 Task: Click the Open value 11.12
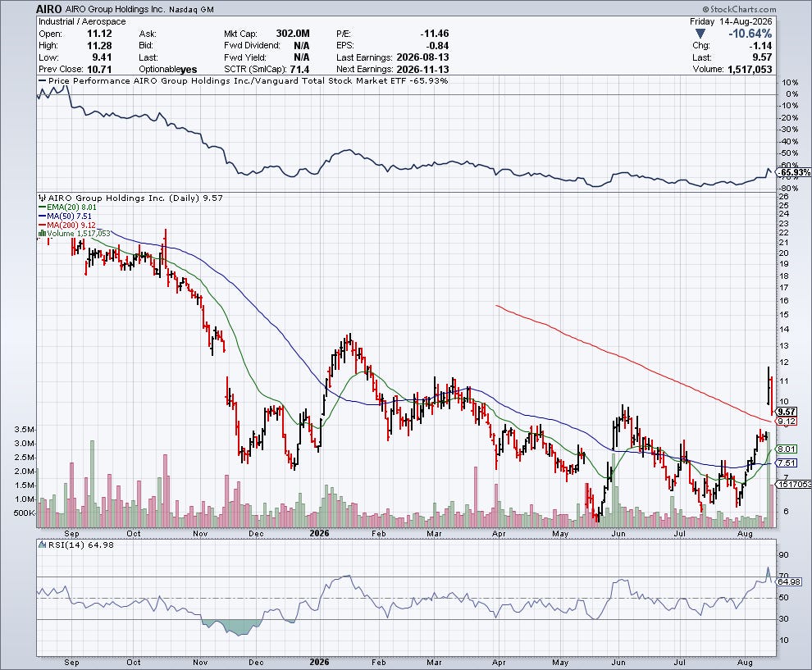99,33
